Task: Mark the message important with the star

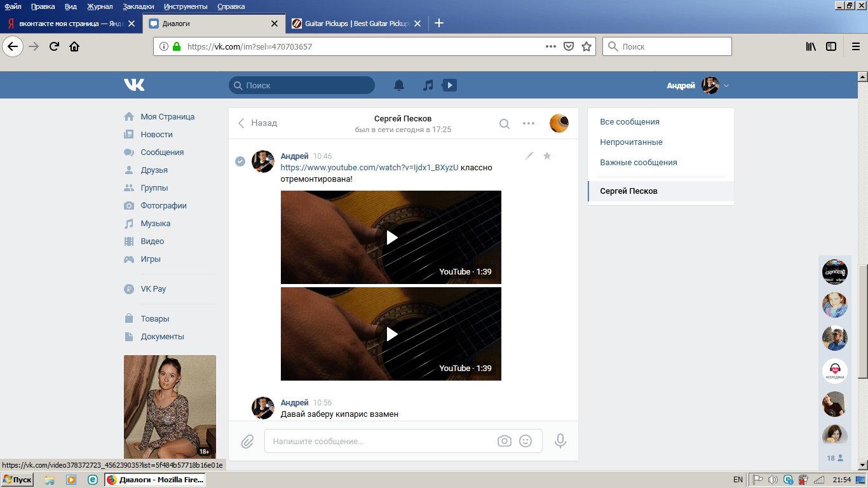Action: pos(547,156)
